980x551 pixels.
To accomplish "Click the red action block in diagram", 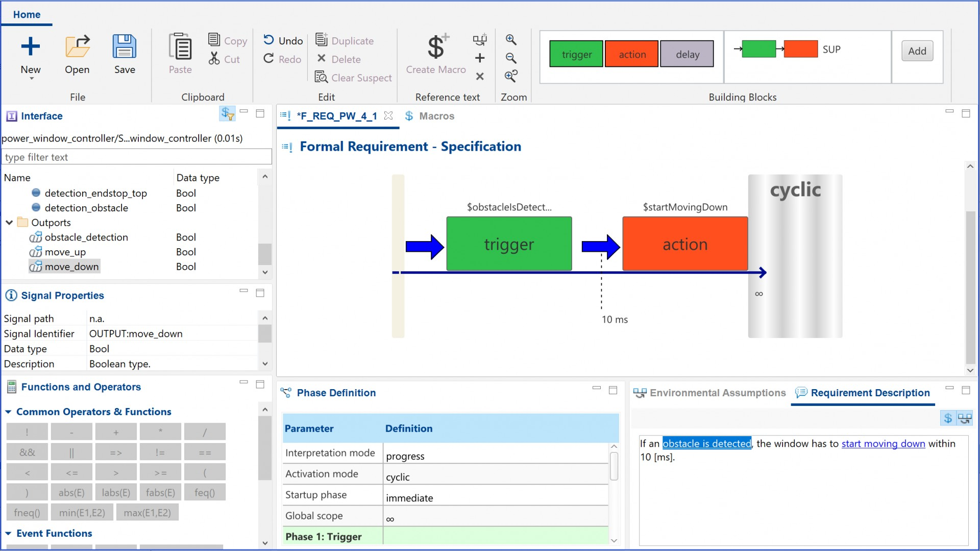I will 685,244.
